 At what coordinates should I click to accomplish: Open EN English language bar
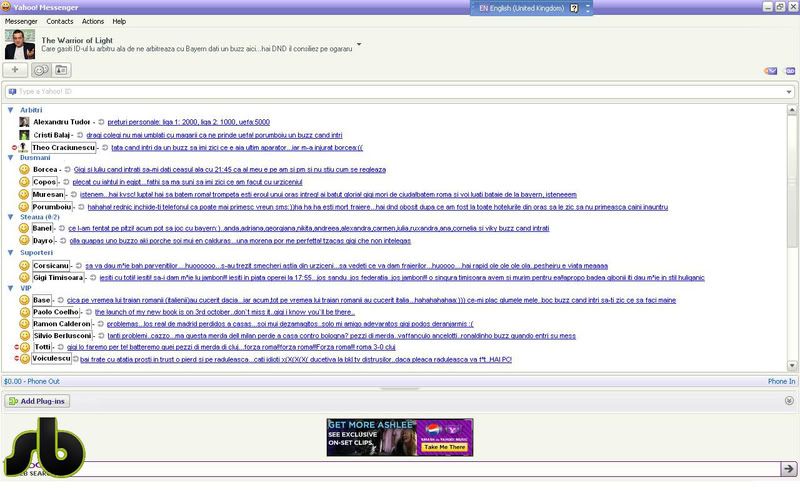521,8
